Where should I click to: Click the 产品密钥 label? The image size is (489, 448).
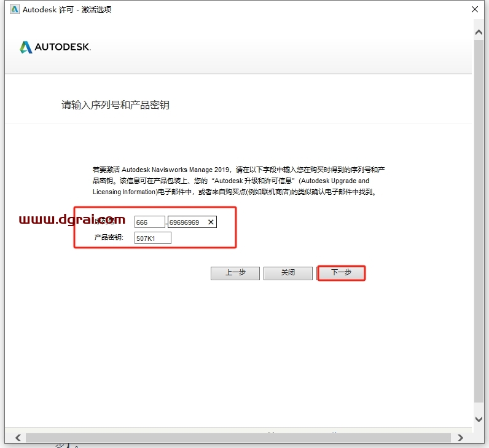click(109, 237)
